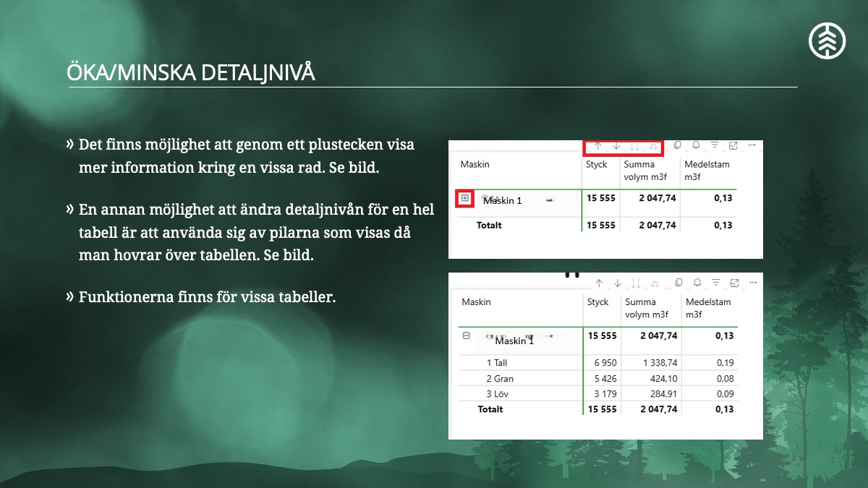Collapse Maskin 1 row with minus sign
The height and width of the screenshot is (488, 868).
[x=467, y=335]
